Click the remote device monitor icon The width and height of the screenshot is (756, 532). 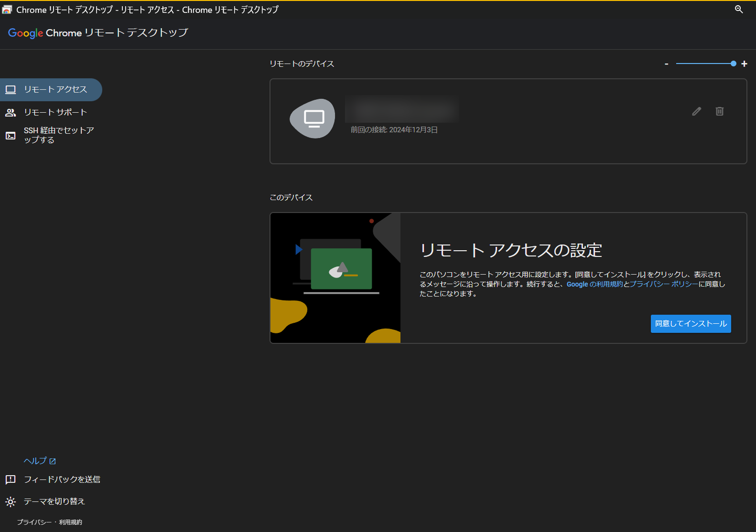point(313,118)
